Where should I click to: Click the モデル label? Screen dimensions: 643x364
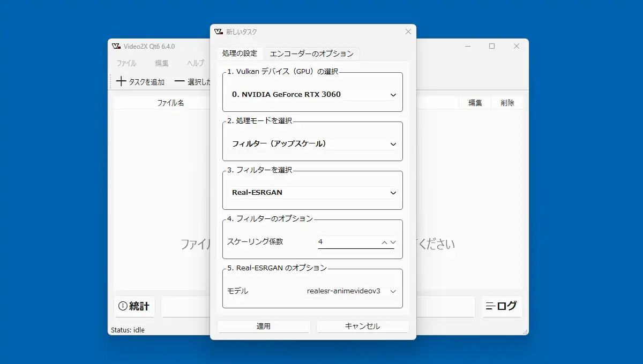pyautogui.click(x=238, y=291)
